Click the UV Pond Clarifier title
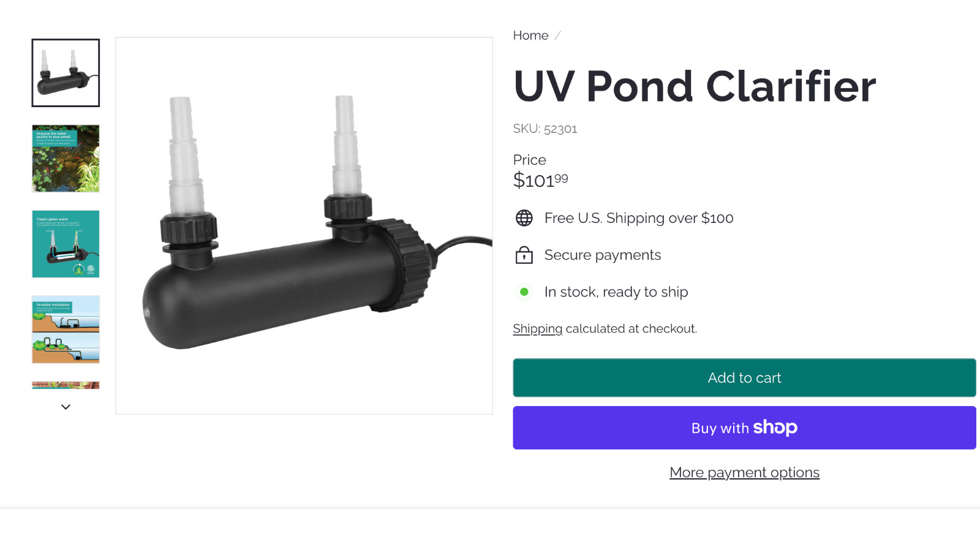980x534 pixels. tap(695, 86)
